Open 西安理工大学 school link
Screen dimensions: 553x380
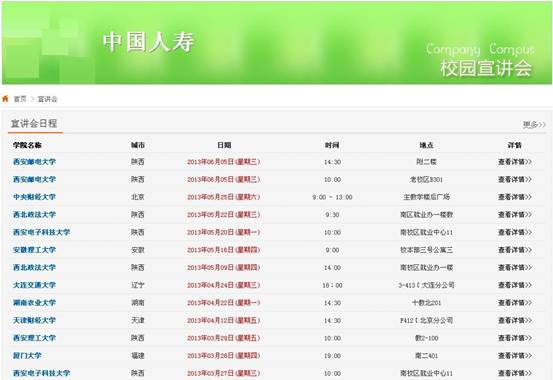35,338
